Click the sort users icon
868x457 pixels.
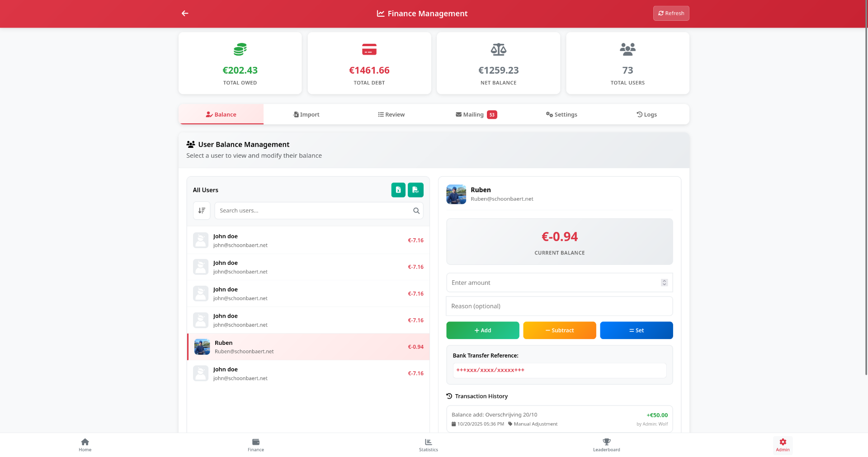tap(202, 210)
